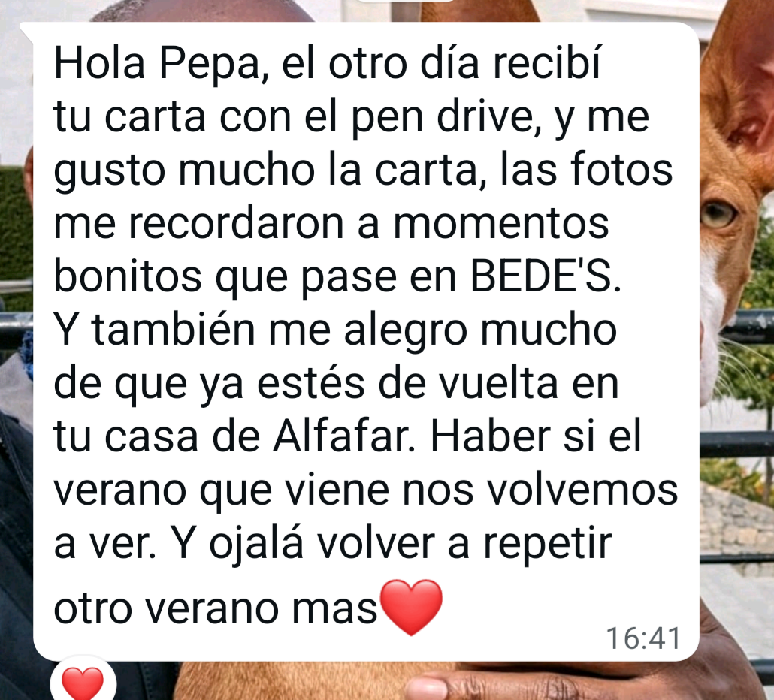This screenshot has width=774, height=700.
Task: Tap the message bubble tail at top-left corner
Action: tap(27, 32)
